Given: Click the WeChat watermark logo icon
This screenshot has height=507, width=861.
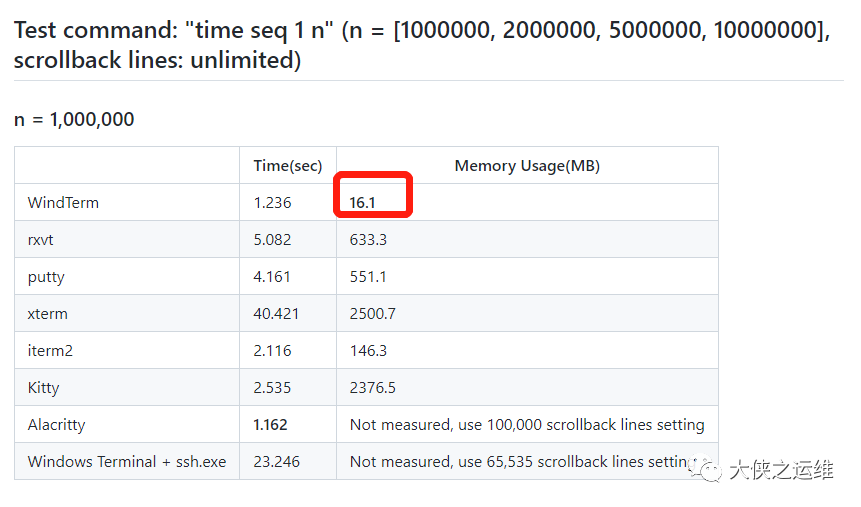Looking at the screenshot, I should pos(706,469).
